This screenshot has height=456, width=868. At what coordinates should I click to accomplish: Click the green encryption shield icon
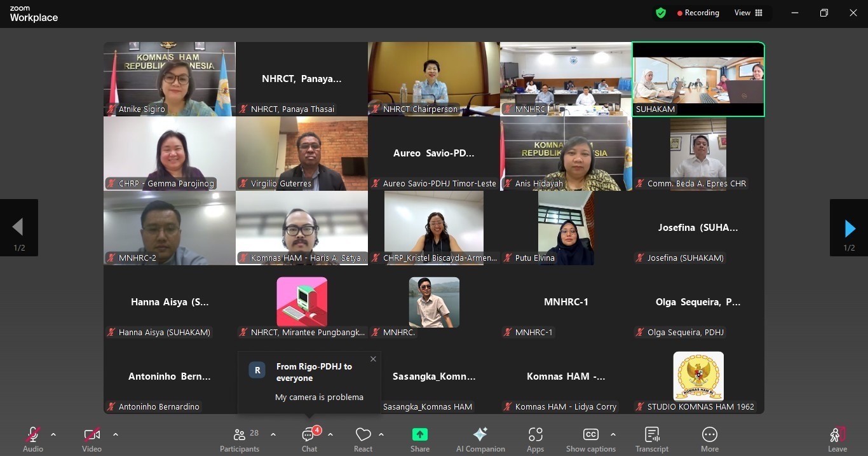pyautogui.click(x=661, y=13)
